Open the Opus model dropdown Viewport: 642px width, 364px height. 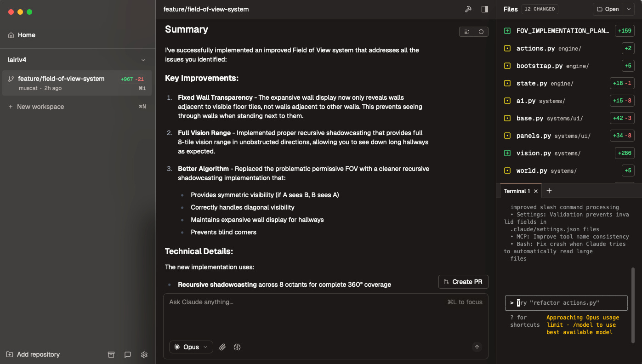click(191, 347)
